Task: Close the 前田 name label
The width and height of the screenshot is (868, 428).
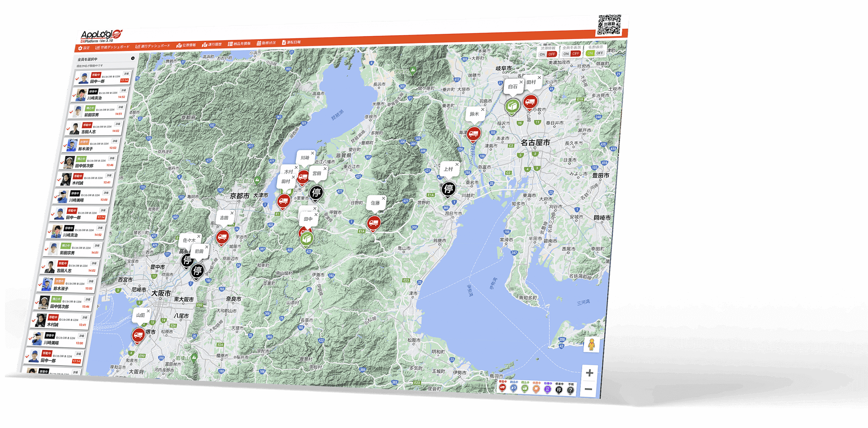Action: 207,247
